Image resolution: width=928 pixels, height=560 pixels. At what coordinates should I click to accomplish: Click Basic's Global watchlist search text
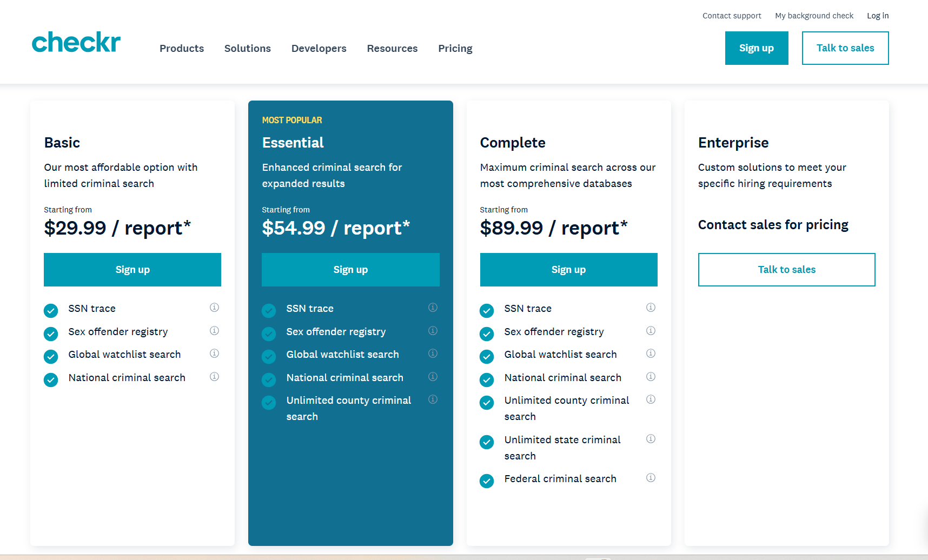(x=124, y=355)
